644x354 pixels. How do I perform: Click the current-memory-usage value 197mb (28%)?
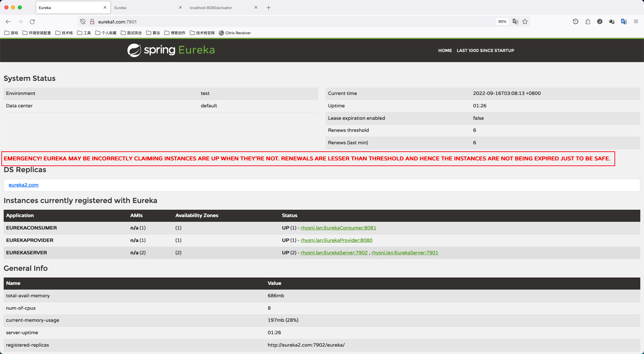coord(283,320)
